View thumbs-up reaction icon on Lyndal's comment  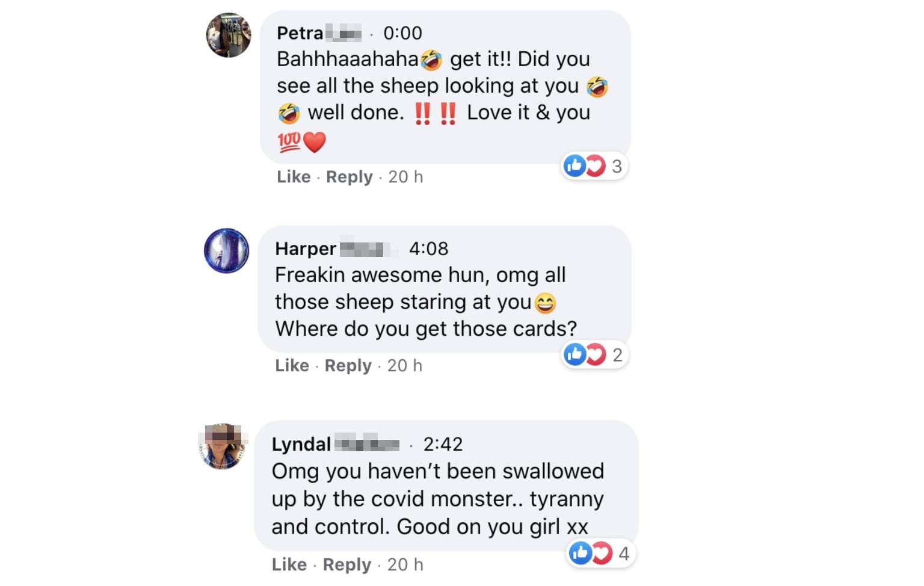point(581,553)
